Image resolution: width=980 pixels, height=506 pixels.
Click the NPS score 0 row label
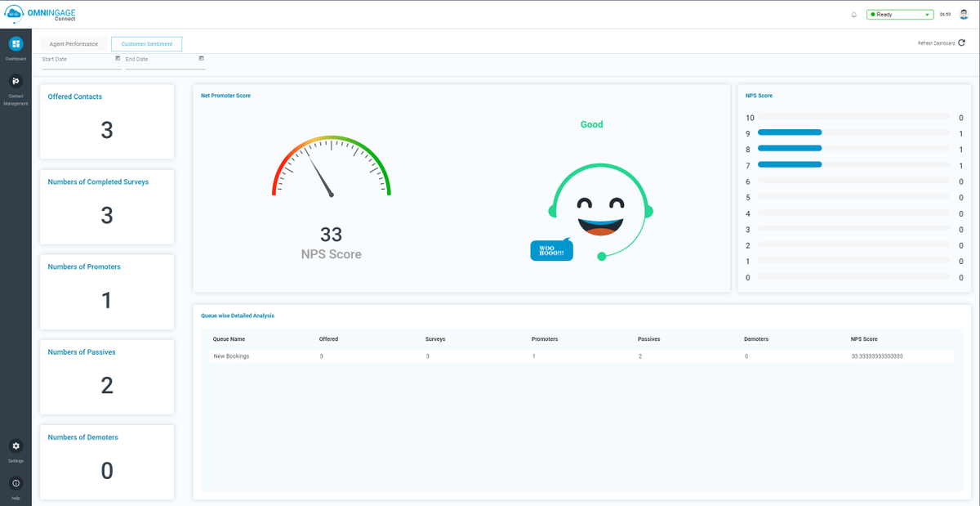click(x=748, y=278)
